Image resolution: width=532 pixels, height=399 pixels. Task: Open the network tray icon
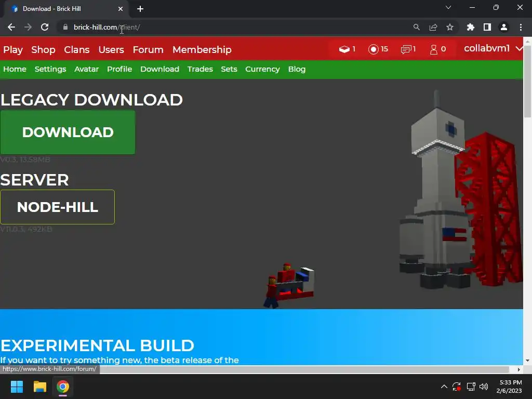pos(471,387)
